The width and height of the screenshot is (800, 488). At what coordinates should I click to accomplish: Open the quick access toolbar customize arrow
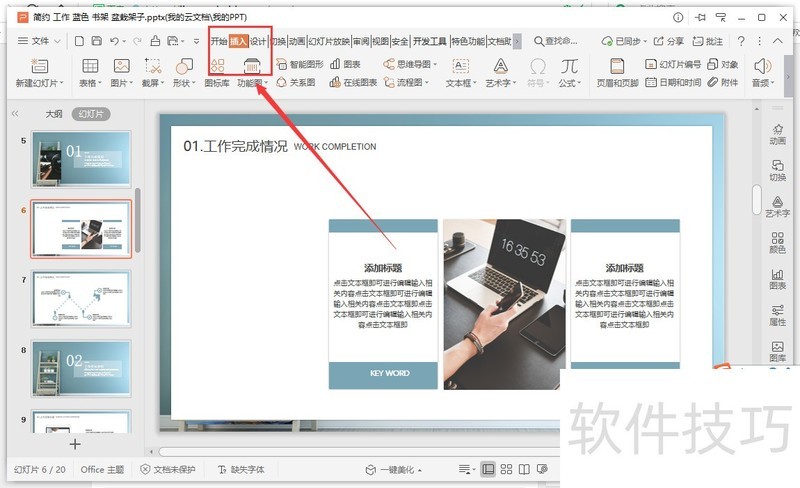click(196, 41)
